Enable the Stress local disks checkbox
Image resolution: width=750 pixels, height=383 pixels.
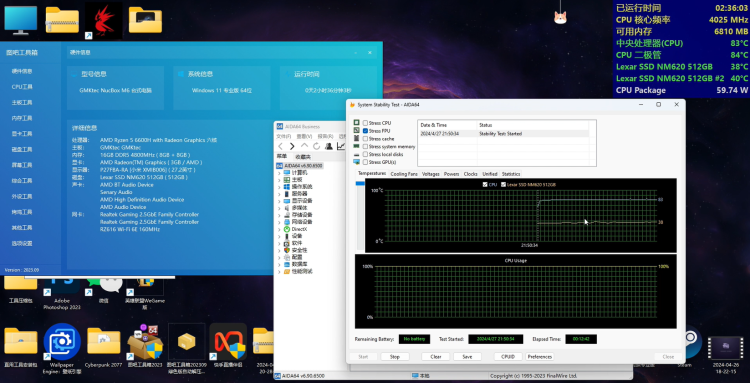pos(365,154)
